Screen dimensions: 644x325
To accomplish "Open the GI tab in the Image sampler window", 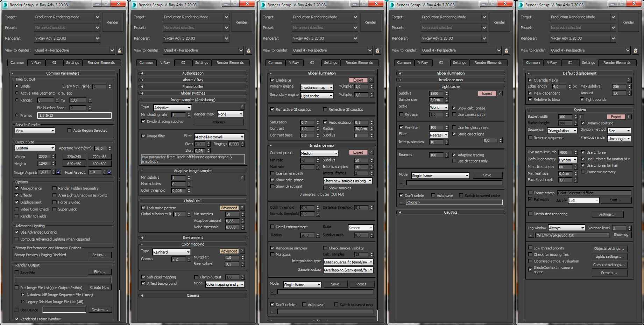I will coord(183,63).
